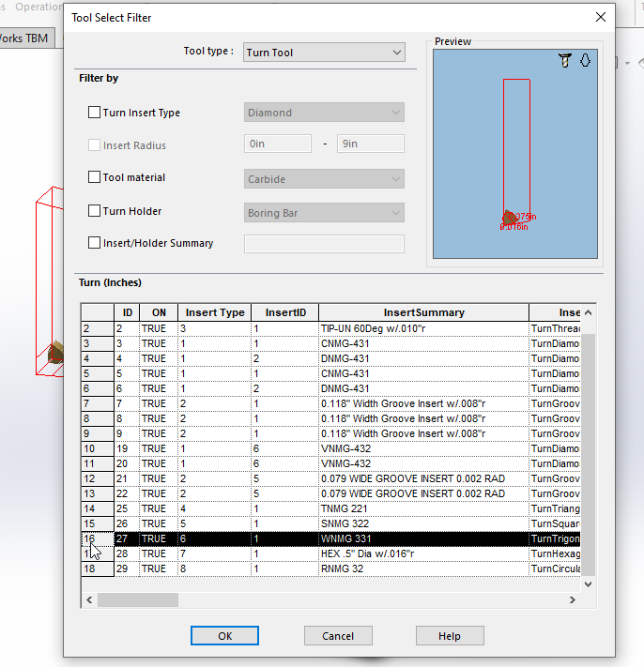Click the maximum insert radius field 9in
The width and height of the screenshot is (644, 667).
(x=370, y=144)
